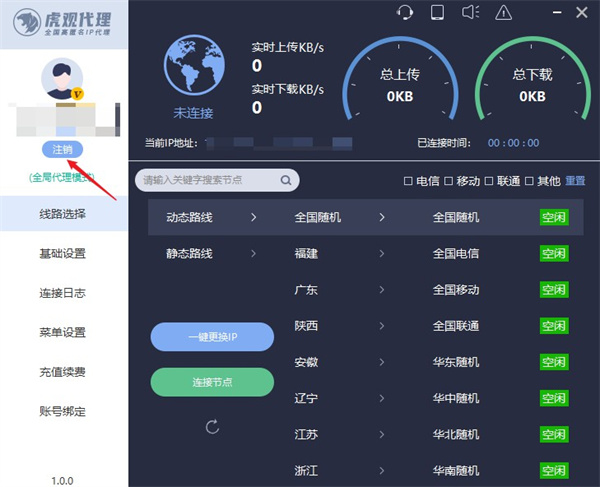Viewport: 600px width, 487px height.
Task: Expand the 辽宁 province chevron
Action: [382, 398]
